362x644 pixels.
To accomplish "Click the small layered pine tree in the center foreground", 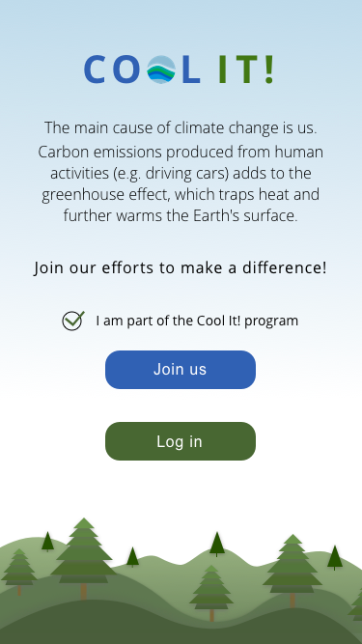I will pyautogui.click(x=211, y=593).
